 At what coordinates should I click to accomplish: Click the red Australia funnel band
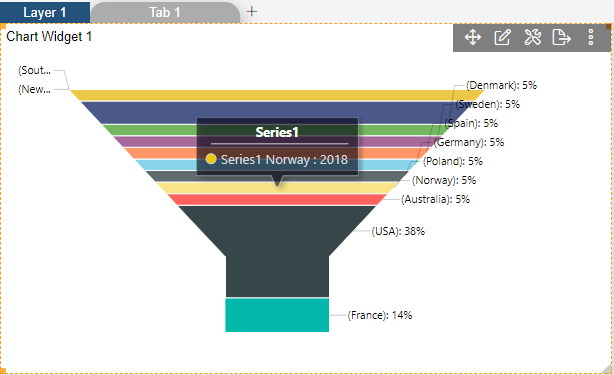pos(277,200)
